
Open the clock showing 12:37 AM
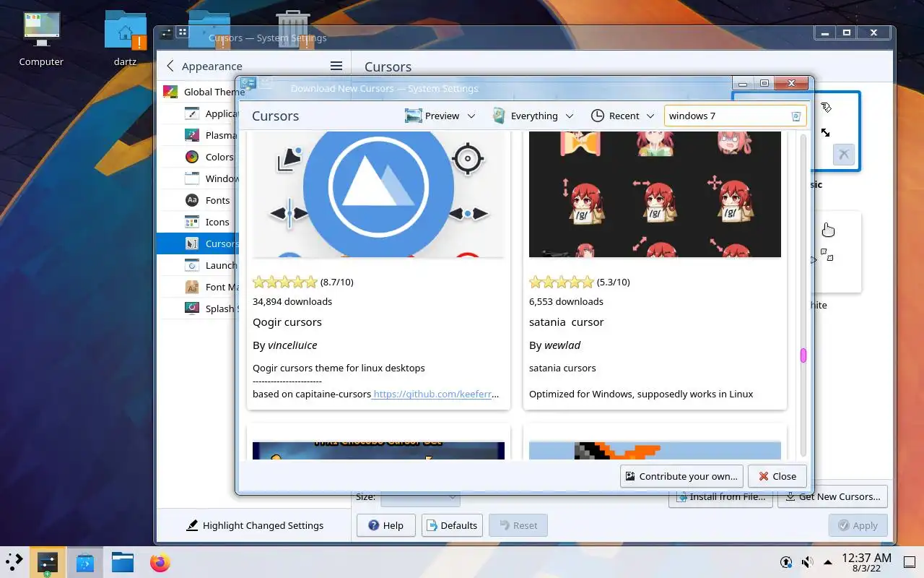[866, 562]
